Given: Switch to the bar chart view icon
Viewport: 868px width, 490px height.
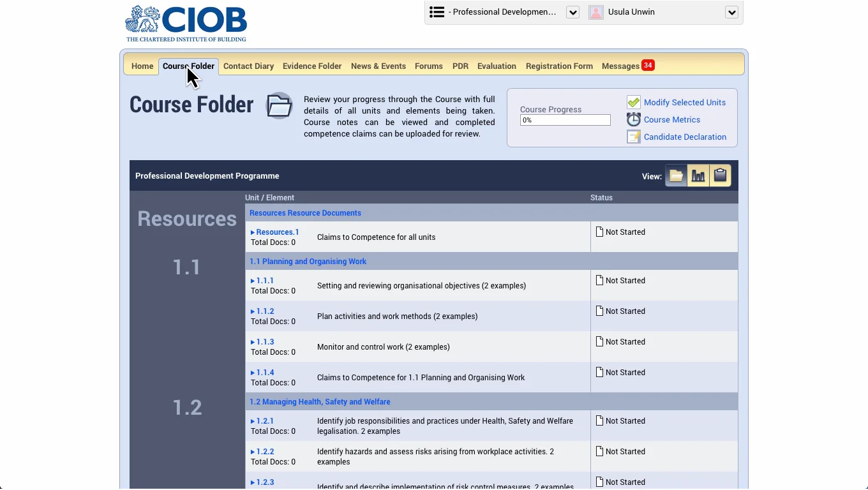Looking at the screenshot, I should coord(698,176).
